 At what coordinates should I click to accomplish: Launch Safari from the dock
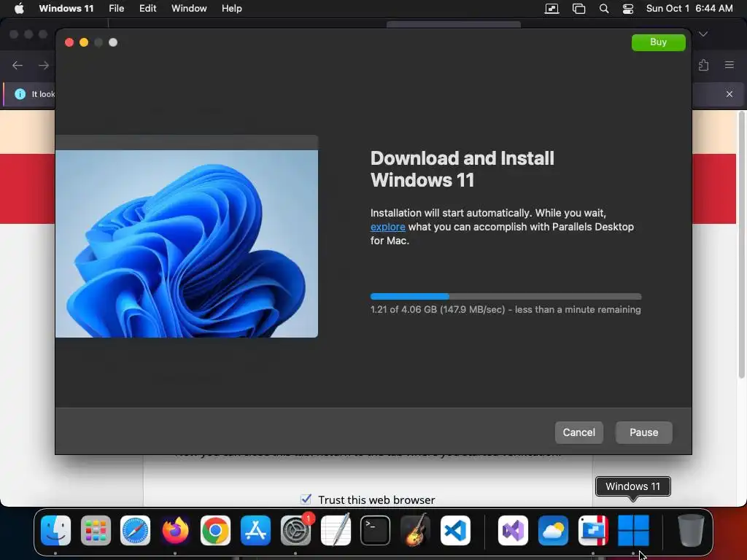pyautogui.click(x=135, y=531)
